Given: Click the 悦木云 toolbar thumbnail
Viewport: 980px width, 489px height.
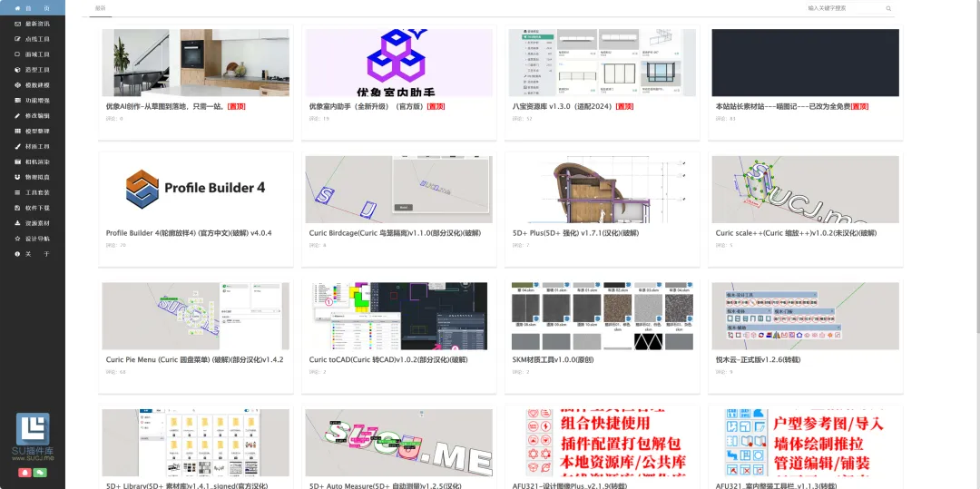Looking at the screenshot, I should pyautogui.click(x=805, y=316).
